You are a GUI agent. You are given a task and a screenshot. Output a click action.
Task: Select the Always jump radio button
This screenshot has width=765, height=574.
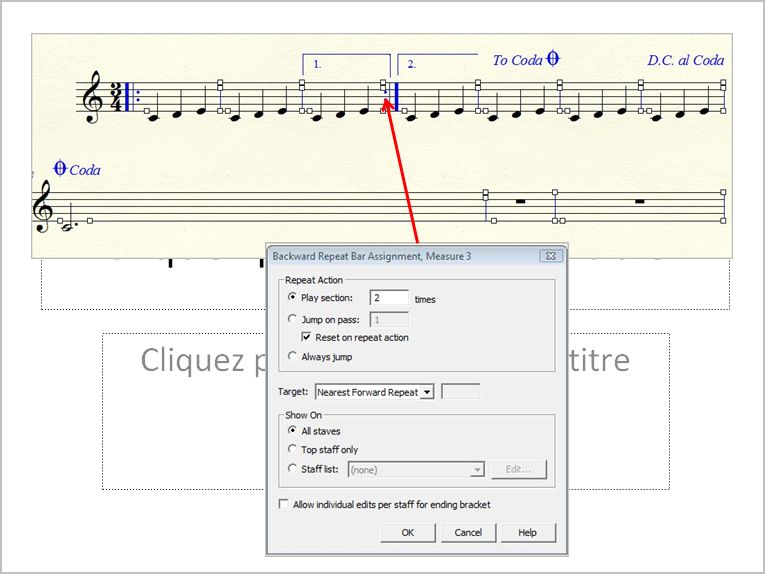[x=292, y=357]
